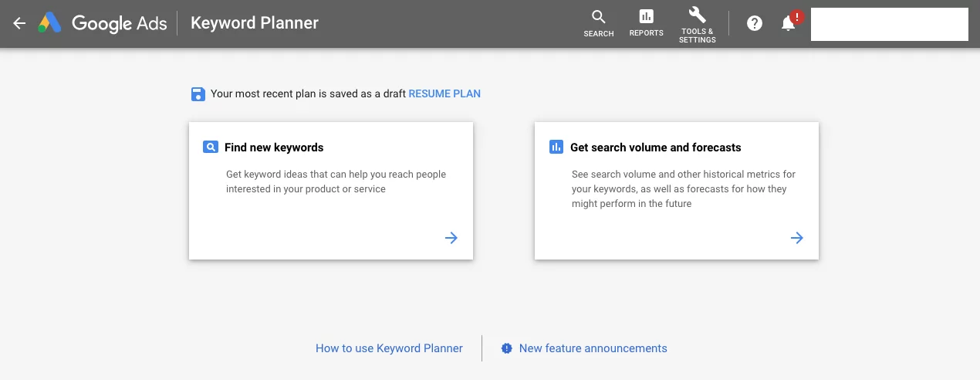Open the Help question mark icon
Image resolution: width=980 pixels, height=380 pixels.
[x=755, y=23]
